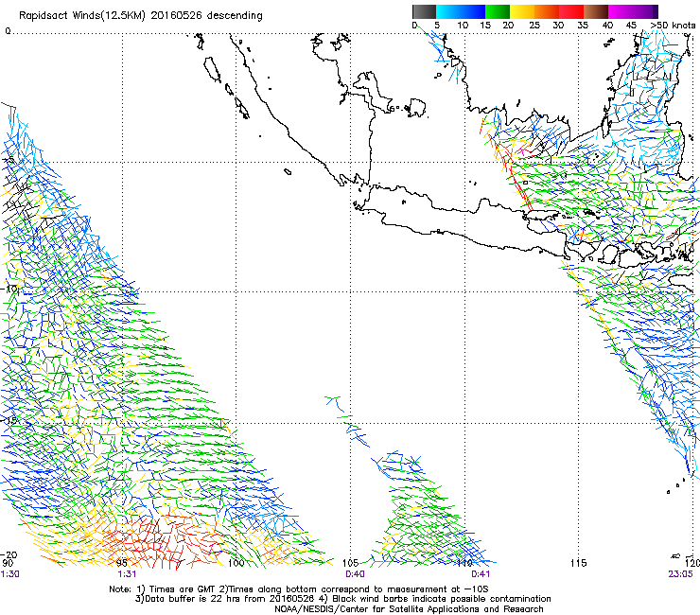Pick the brown 35–40 knots color scale segment

[x=596, y=11]
